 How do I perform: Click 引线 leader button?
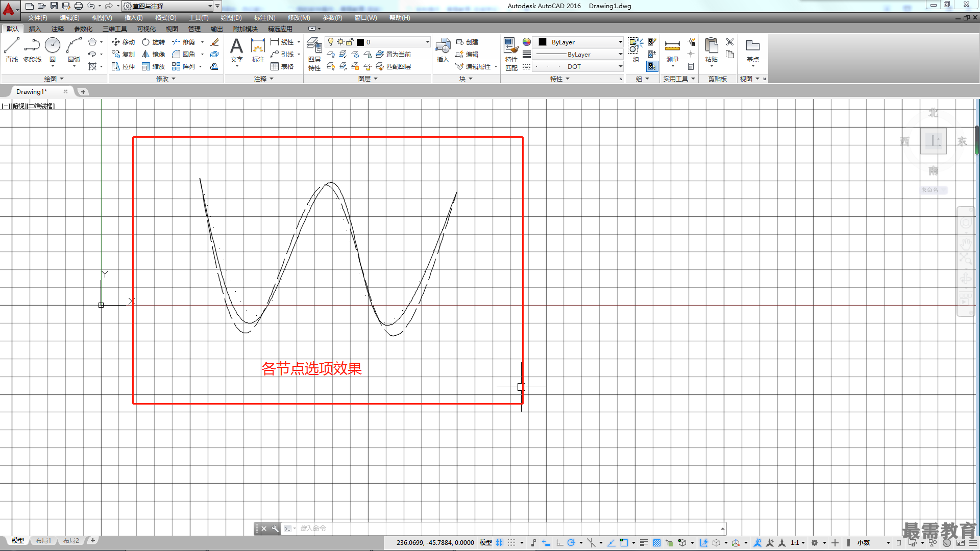coord(282,54)
